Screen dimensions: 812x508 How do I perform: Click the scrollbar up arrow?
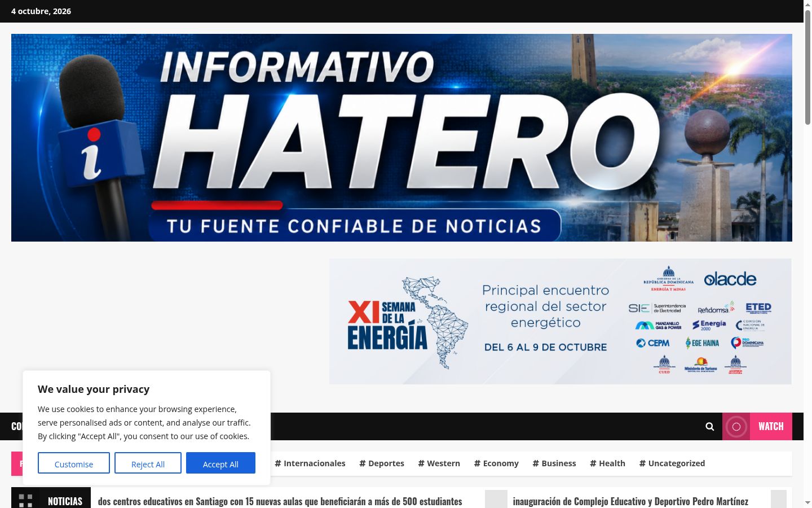tap(807, 5)
